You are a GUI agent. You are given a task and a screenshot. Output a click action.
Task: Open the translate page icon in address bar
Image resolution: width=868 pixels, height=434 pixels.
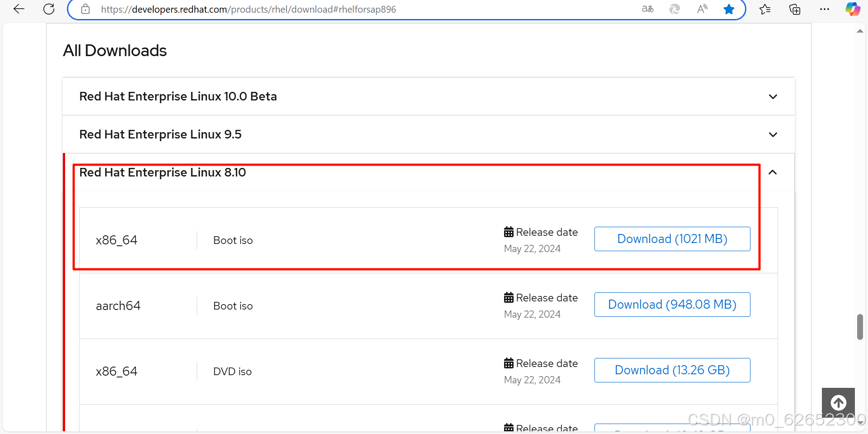coord(647,9)
